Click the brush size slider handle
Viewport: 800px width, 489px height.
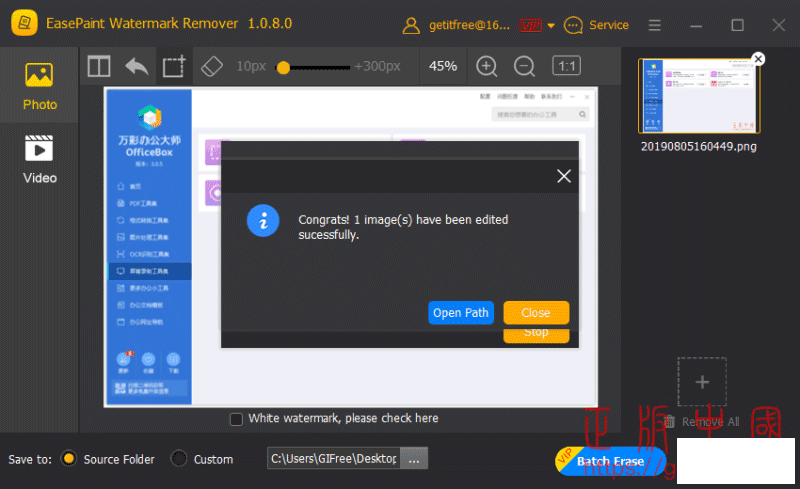pos(283,67)
